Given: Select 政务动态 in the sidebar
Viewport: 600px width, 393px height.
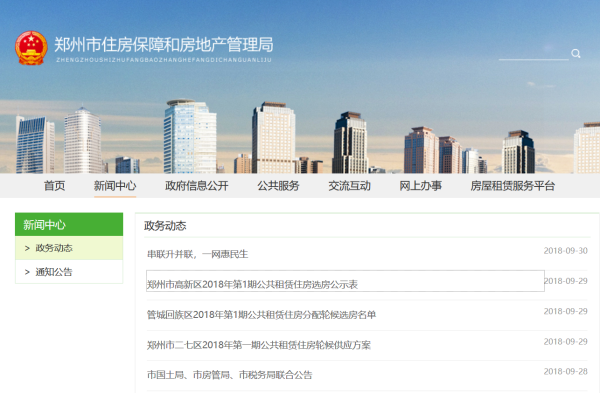Looking at the screenshot, I should coord(69,248).
